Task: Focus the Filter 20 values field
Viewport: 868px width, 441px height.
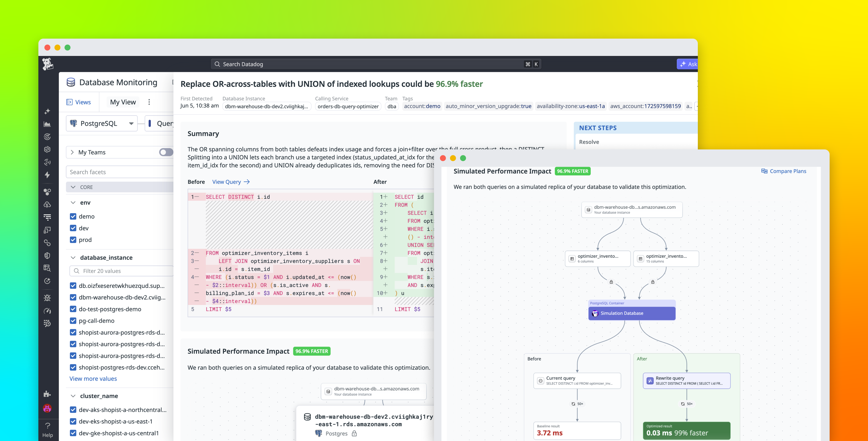Action: pyautogui.click(x=121, y=271)
